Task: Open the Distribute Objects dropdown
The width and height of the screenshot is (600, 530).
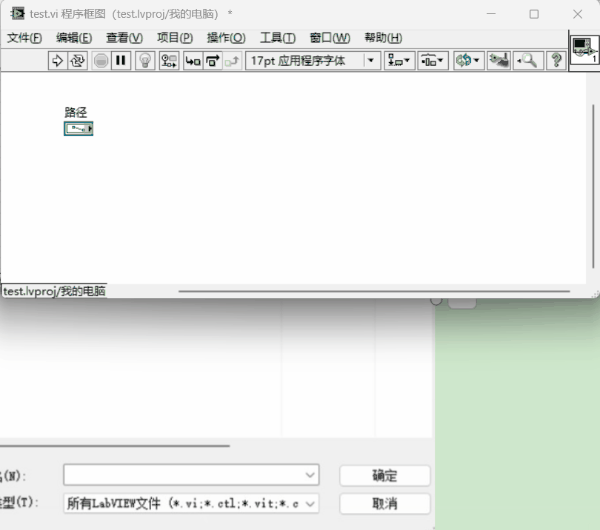Action: 432,60
